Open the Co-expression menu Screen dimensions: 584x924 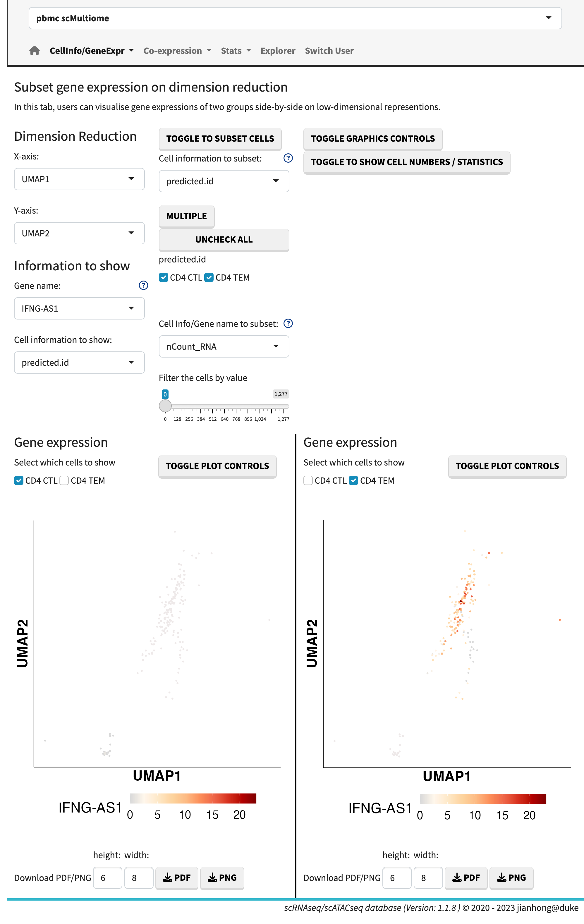pyautogui.click(x=177, y=50)
